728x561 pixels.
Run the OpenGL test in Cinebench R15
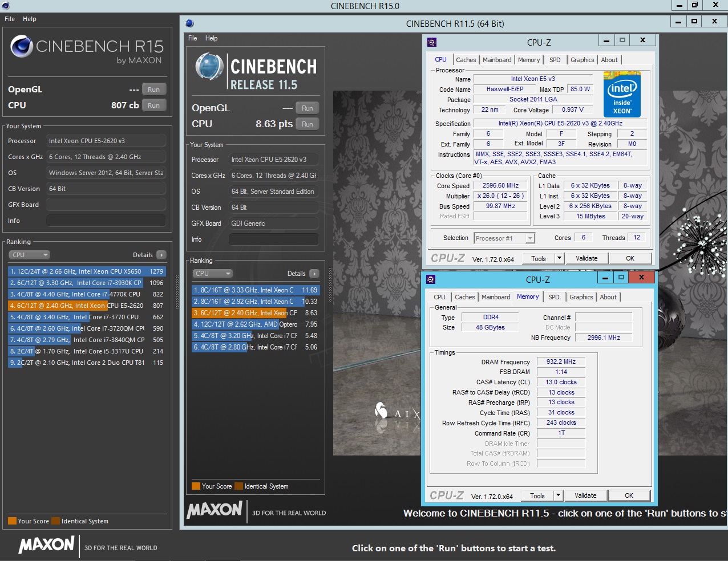pos(154,90)
